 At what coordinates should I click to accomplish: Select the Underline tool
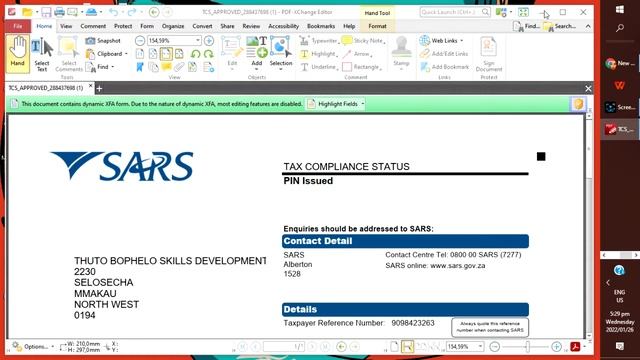point(318,67)
